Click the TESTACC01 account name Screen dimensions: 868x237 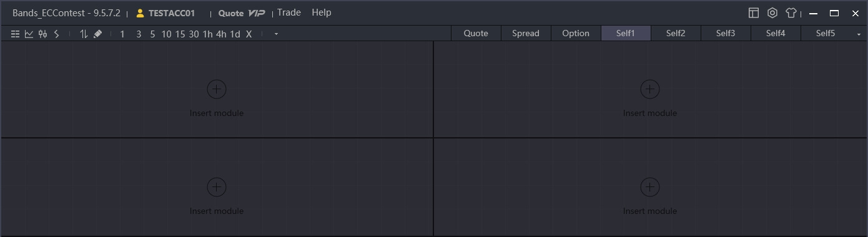[x=172, y=13]
